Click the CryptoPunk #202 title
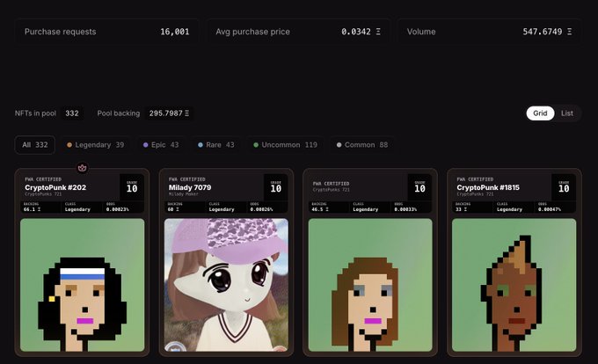Image resolution: width=598 pixels, height=364 pixels. [x=55, y=187]
